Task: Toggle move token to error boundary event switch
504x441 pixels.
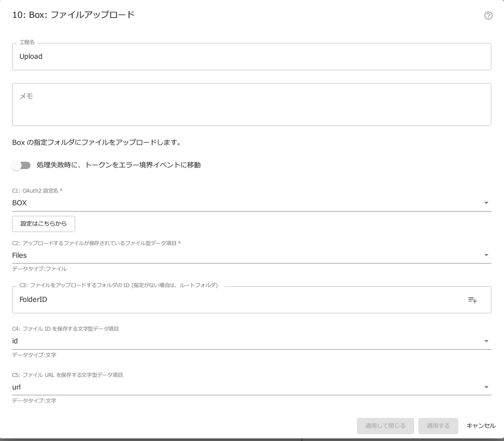Action: pyautogui.click(x=21, y=165)
